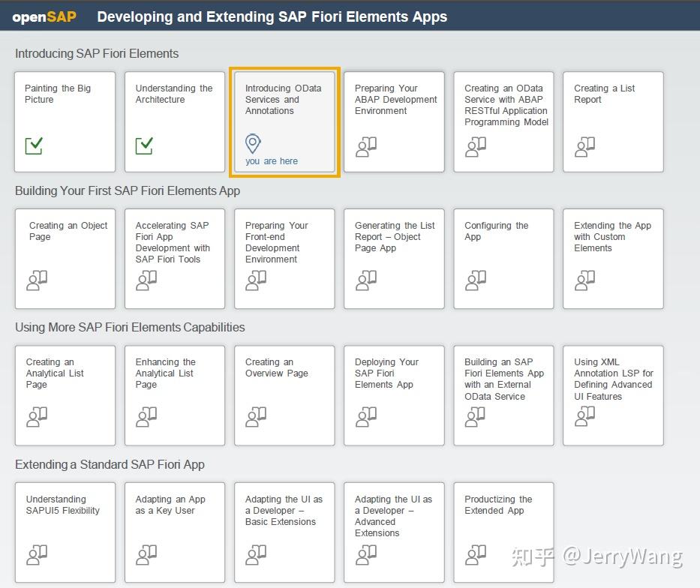Screen dimensions: 700x588
Task: Open the Generating the List Report – Object Page App unit
Action: tap(394, 259)
